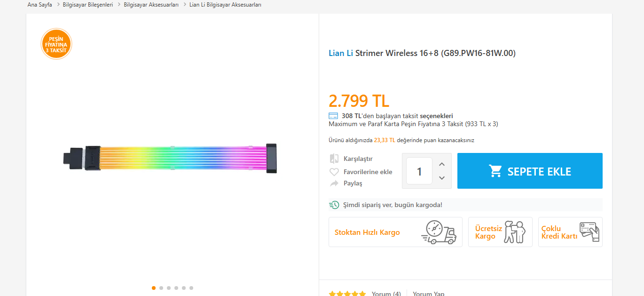Open the Lian Li brand link
644x296 pixels.
click(341, 53)
